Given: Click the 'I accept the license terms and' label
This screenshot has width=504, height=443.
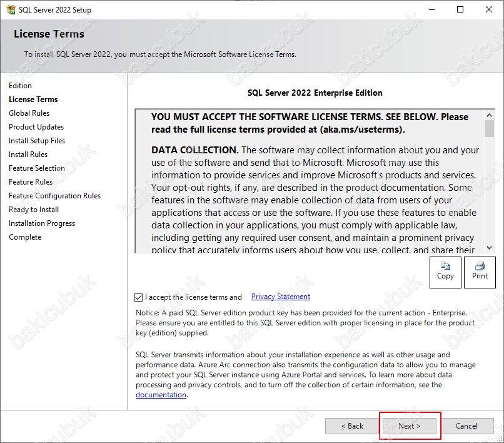Looking at the screenshot, I should click(x=193, y=297).
